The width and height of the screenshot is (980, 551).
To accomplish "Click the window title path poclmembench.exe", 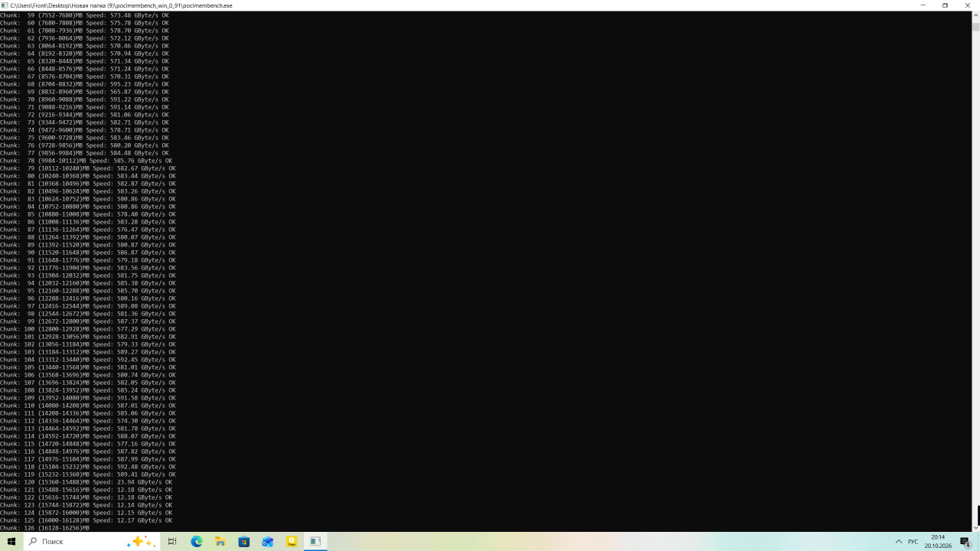I will [120, 5].
